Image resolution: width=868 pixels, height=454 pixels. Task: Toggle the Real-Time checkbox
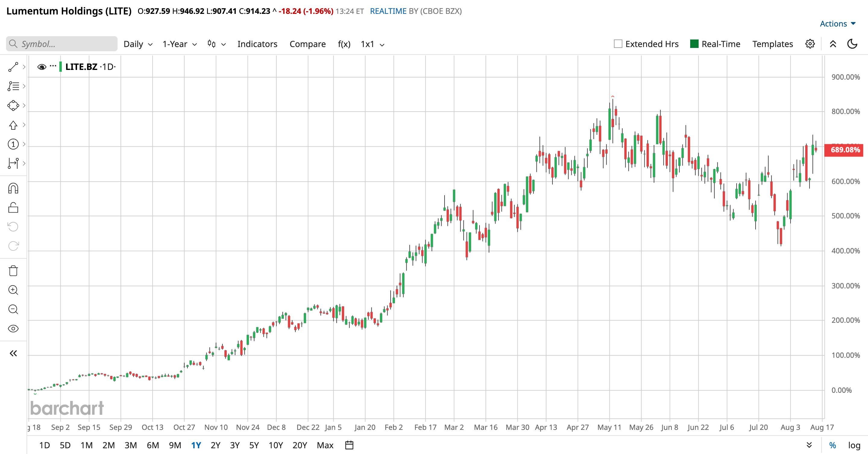click(x=694, y=44)
